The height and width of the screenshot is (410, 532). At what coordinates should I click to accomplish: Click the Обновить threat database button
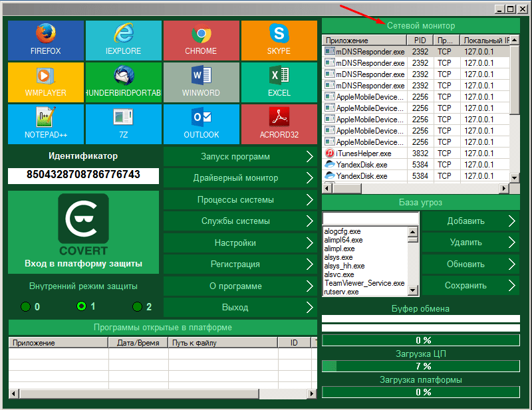coord(470,264)
